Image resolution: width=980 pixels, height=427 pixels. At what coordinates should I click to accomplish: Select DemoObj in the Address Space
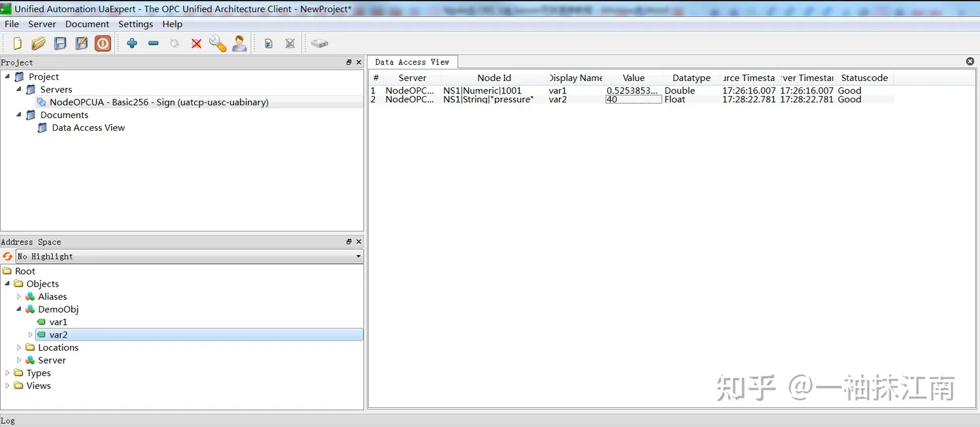59,309
